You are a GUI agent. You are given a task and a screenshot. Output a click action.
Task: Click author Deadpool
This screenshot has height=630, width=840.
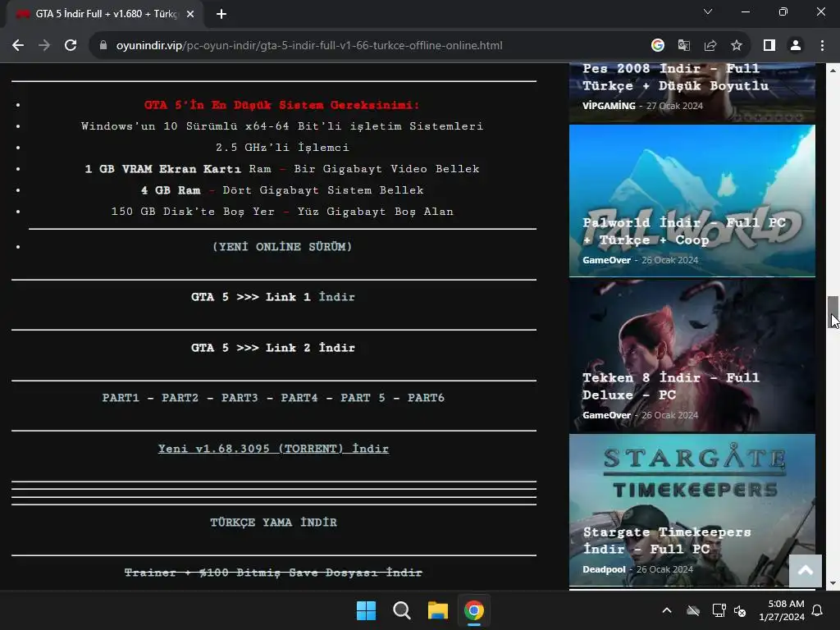[x=604, y=569]
